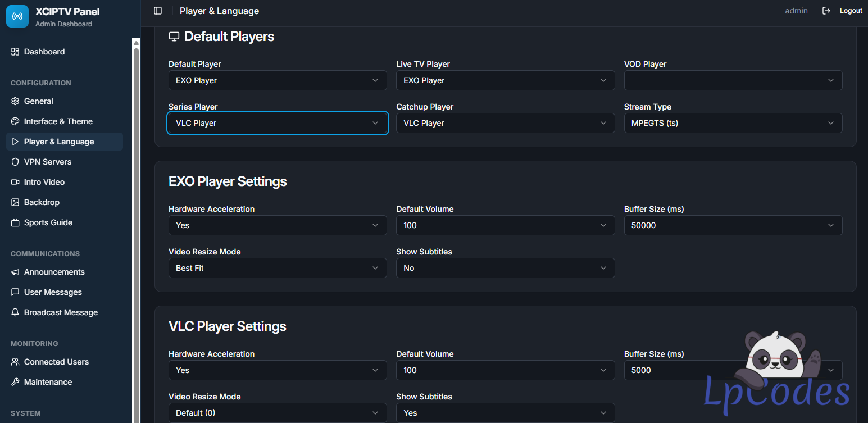Click the sidebar vertical scrollbar
Viewport: 868px width, 423px height.
(x=136, y=225)
